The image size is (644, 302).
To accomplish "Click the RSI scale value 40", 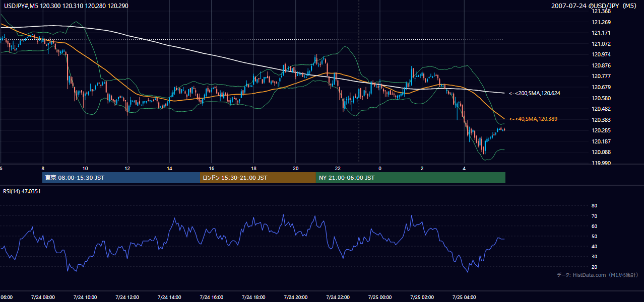I will (x=594, y=246).
